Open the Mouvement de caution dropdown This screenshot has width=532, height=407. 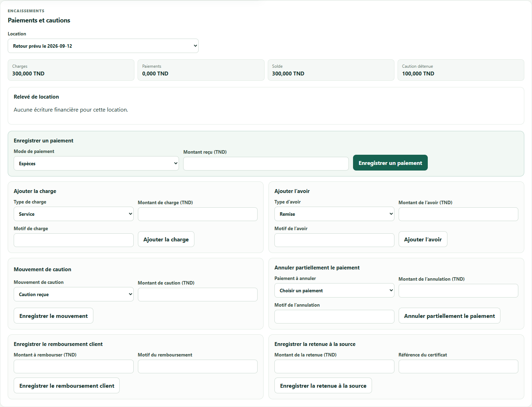pos(74,294)
